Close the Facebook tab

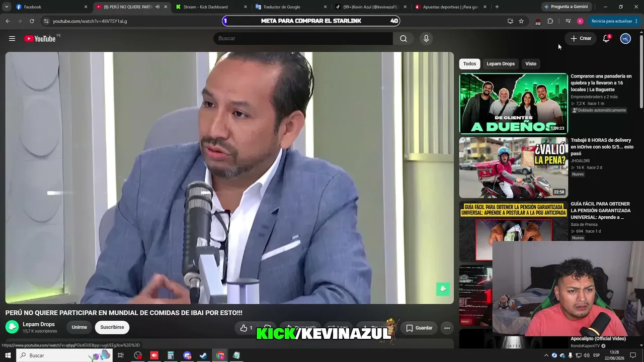tap(86, 7)
